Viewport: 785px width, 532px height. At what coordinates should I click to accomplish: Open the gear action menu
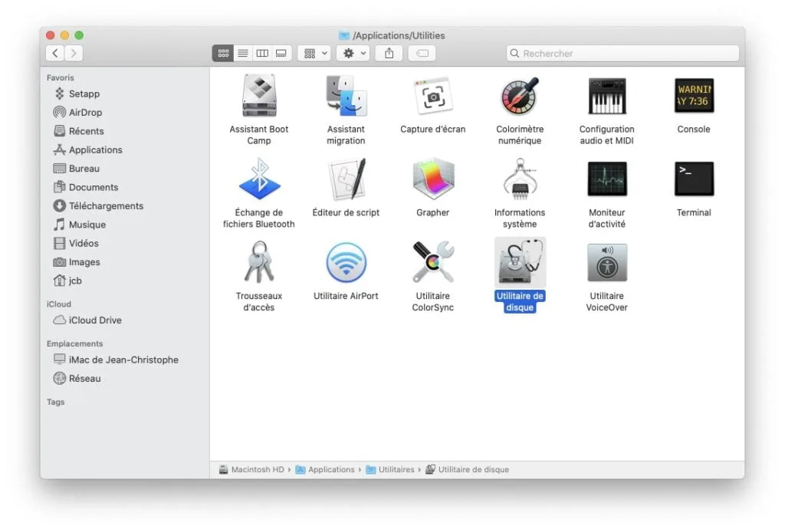353,53
